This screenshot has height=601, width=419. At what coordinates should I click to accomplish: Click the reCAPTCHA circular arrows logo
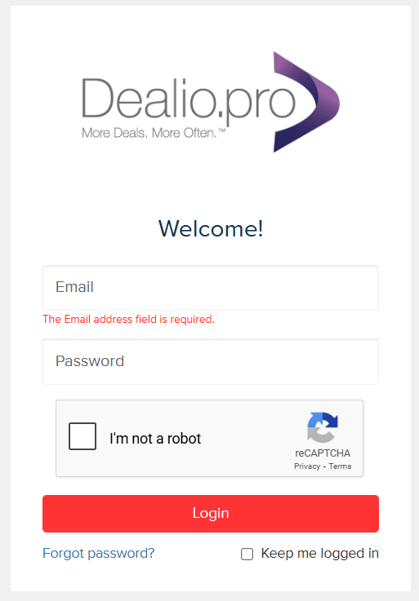pos(322,427)
